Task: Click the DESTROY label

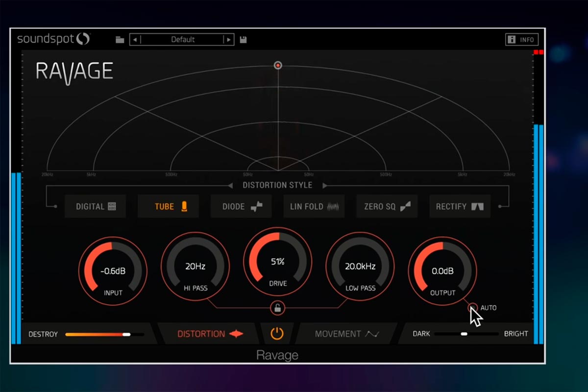Action: 43,334
